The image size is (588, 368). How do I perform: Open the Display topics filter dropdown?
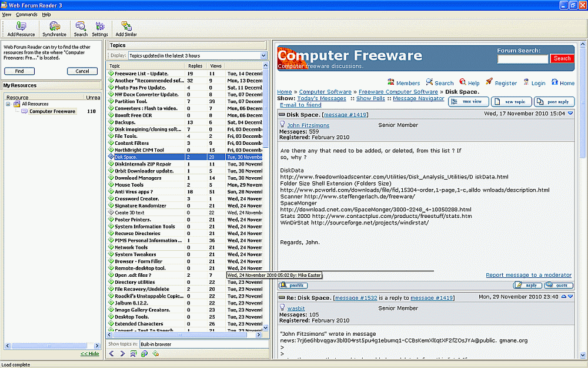263,55
